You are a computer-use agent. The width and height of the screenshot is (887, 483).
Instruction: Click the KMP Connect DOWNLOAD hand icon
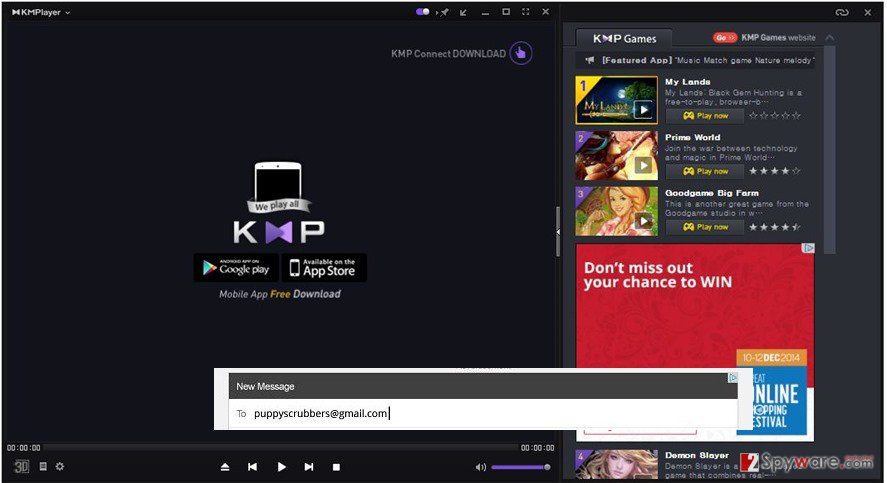coord(520,54)
